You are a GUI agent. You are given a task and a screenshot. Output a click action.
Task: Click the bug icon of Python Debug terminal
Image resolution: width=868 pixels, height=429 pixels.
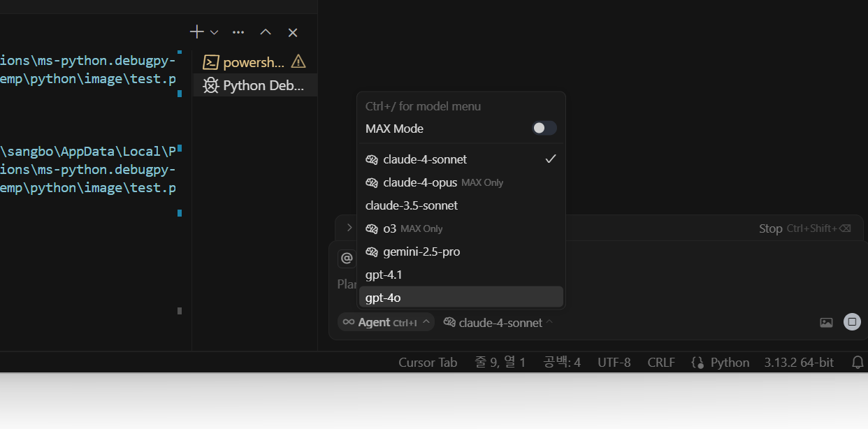(x=210, y=85)
